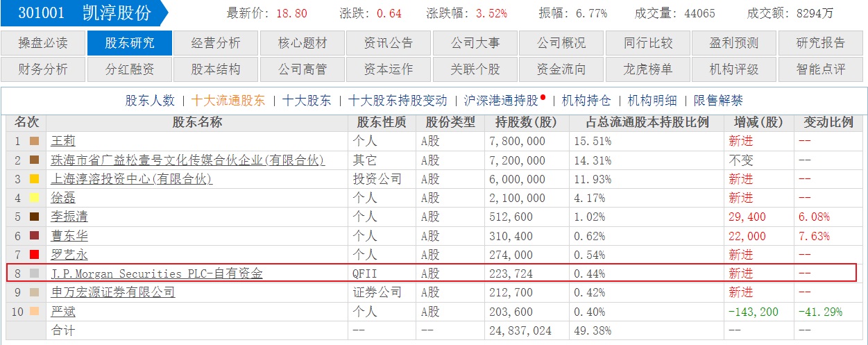868x345 pixels.
Task: Open the 资讯公告 tab
Action: coord(389,43)
